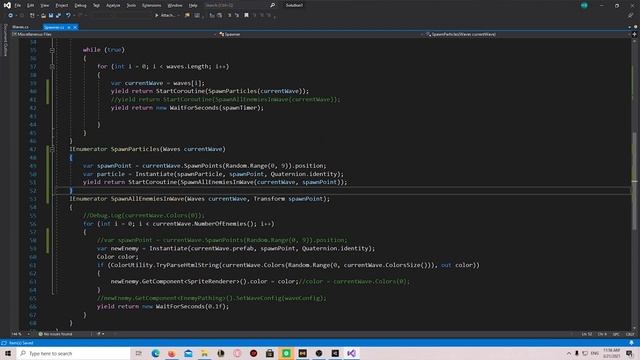Image resolution: width=640 pixels, height=360 pixels.
Task: Open the Spawner class navigation dropdown
Action: click(x=320, y=34)
